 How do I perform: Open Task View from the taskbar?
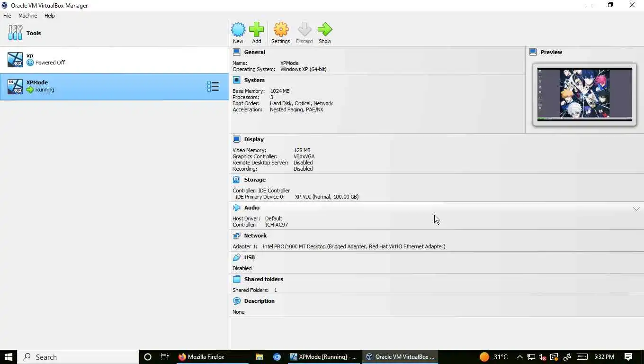[x=165, y=357]
